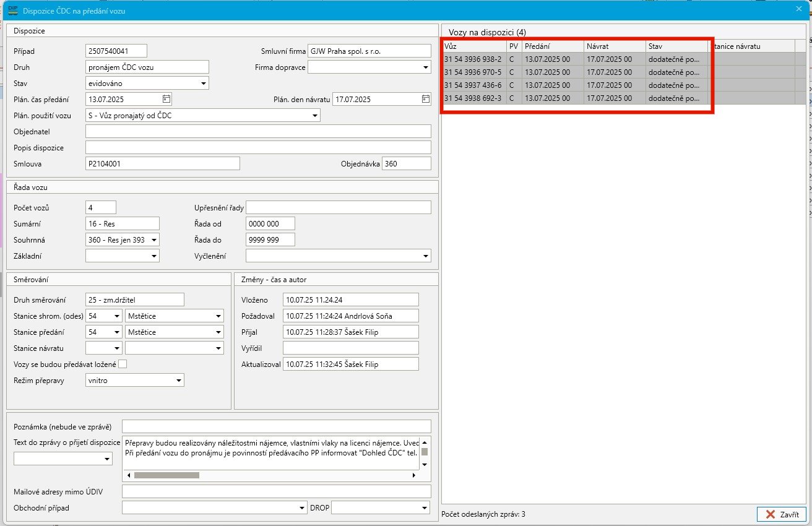This screenshot has height=526, width=812.
Task: Close the dialog with title bar X
Action: [798, 9]
